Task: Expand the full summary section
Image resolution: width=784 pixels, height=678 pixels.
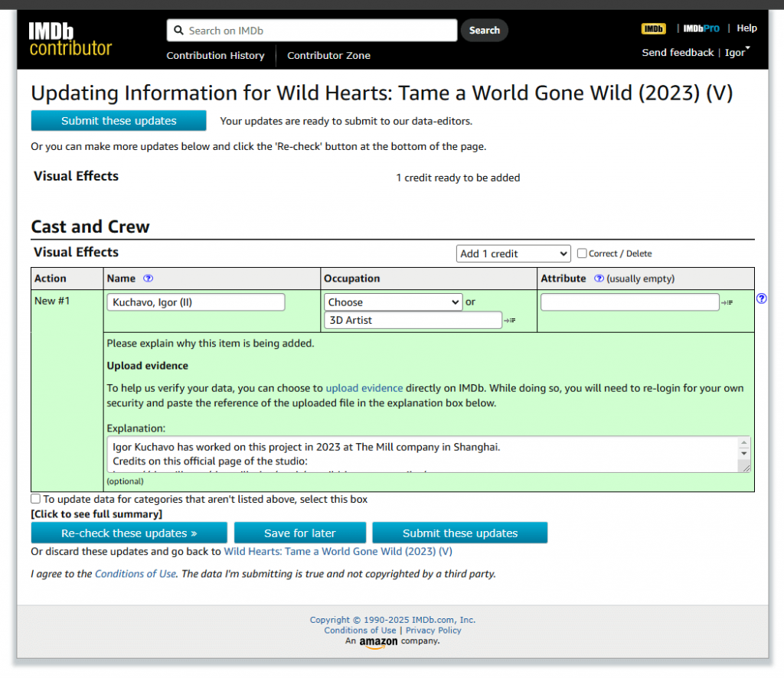Action: tap(96, 514)
